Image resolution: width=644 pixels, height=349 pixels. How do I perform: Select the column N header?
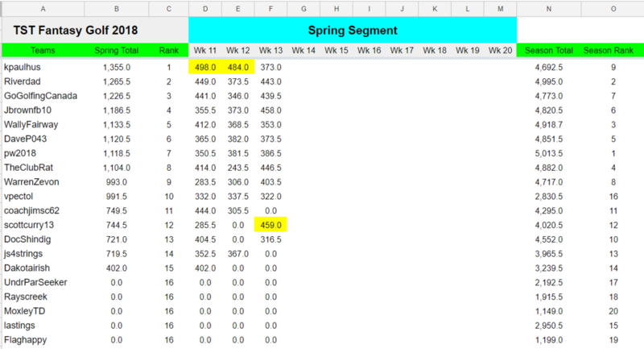(x=548, y=7)
